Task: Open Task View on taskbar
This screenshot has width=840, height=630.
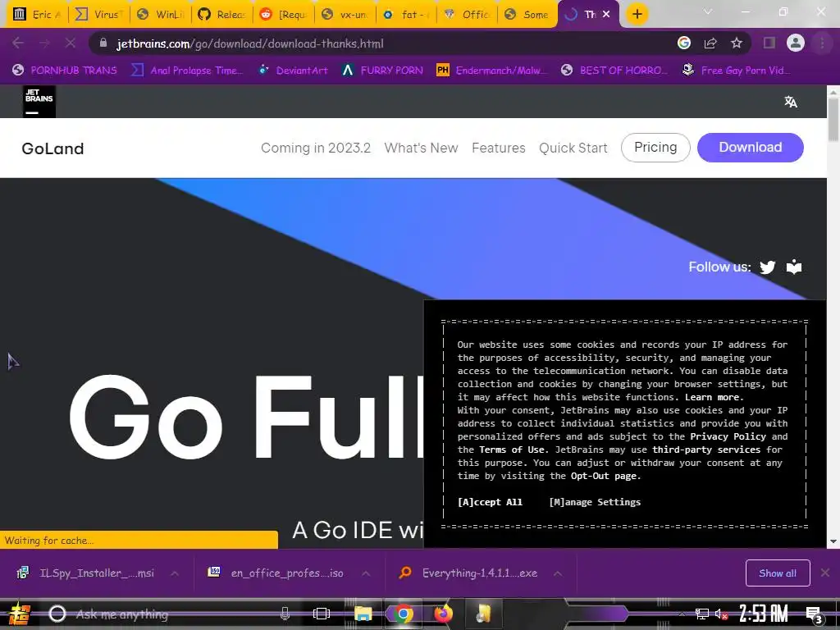Action: [322, 614]
